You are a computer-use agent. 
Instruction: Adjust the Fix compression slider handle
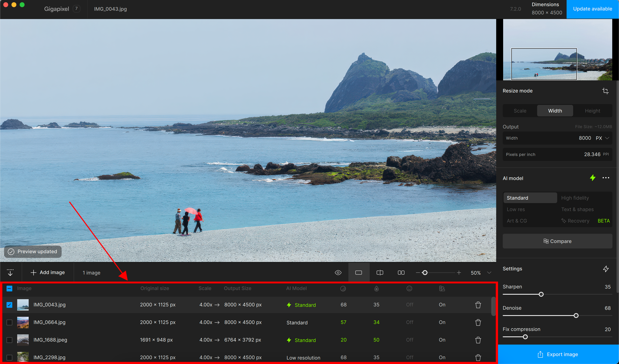525,337
